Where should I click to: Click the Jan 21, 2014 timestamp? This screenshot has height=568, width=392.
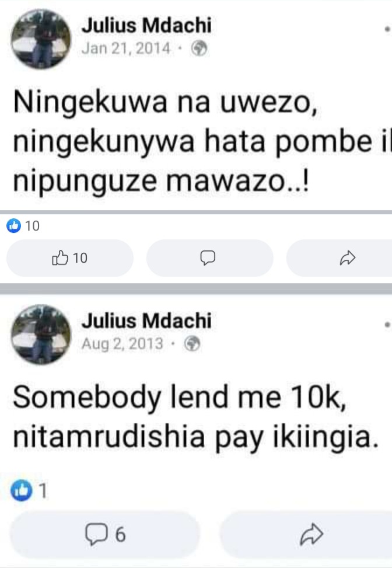(125, 48)
